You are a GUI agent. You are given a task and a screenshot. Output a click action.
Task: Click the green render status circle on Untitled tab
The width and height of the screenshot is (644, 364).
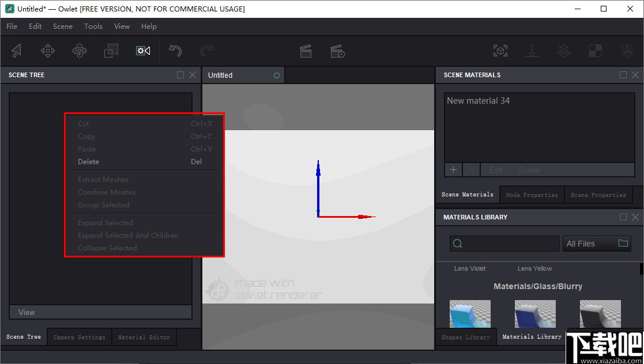point(277,75)
